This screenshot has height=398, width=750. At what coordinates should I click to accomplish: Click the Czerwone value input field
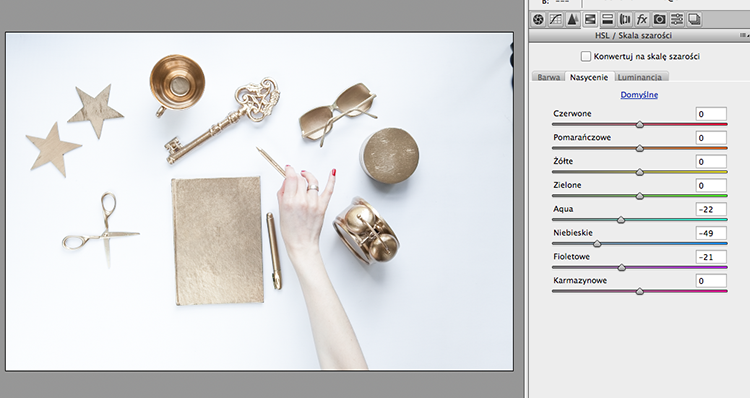[x=711, y=114]
